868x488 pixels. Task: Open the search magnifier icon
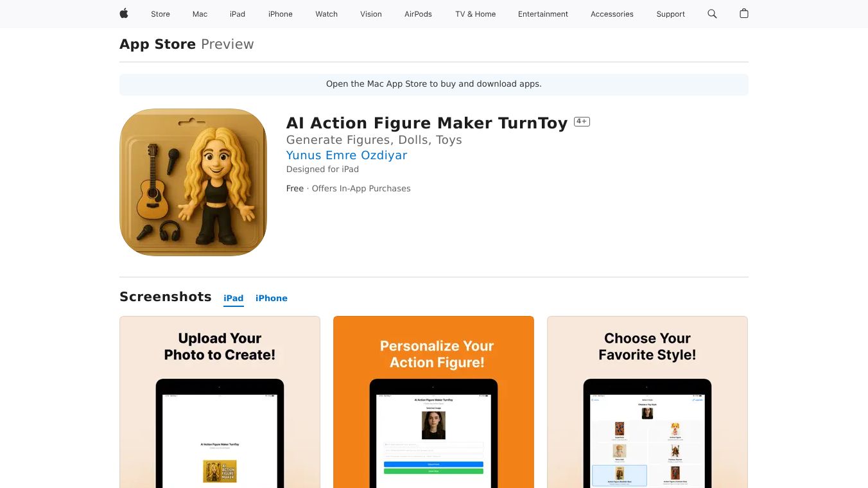coord(712,13)
